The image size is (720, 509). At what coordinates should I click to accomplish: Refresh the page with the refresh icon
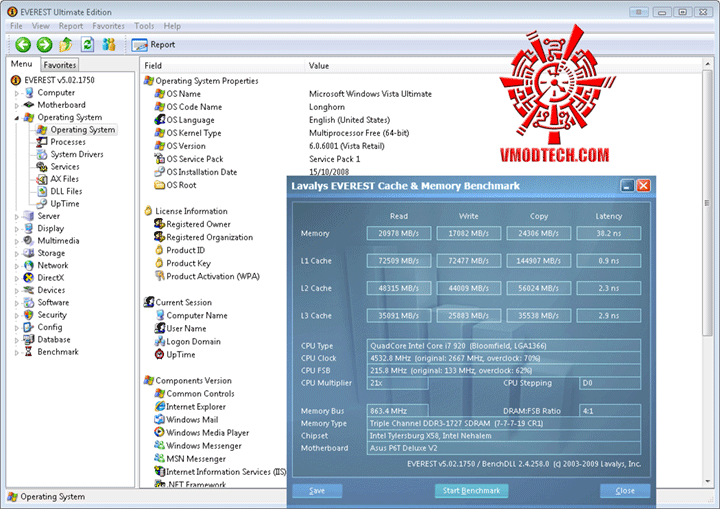(x=87, y=45)
